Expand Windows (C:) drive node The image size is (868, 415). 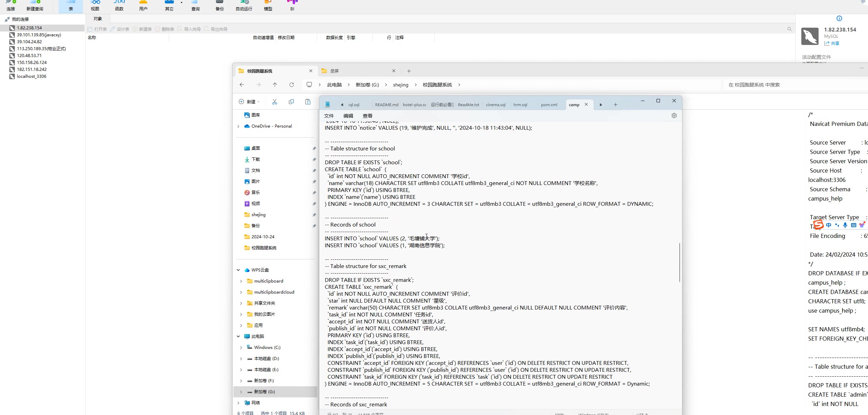(x=241, y=348)
